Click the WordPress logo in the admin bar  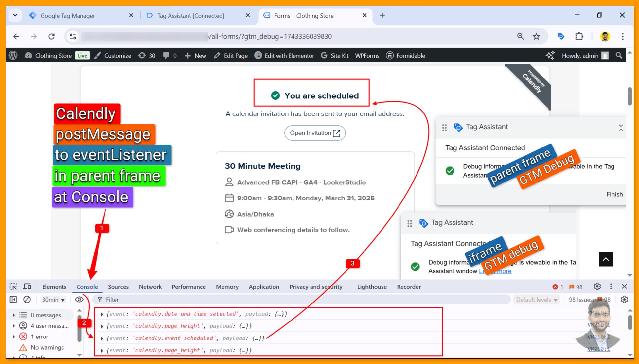[13, 56]
